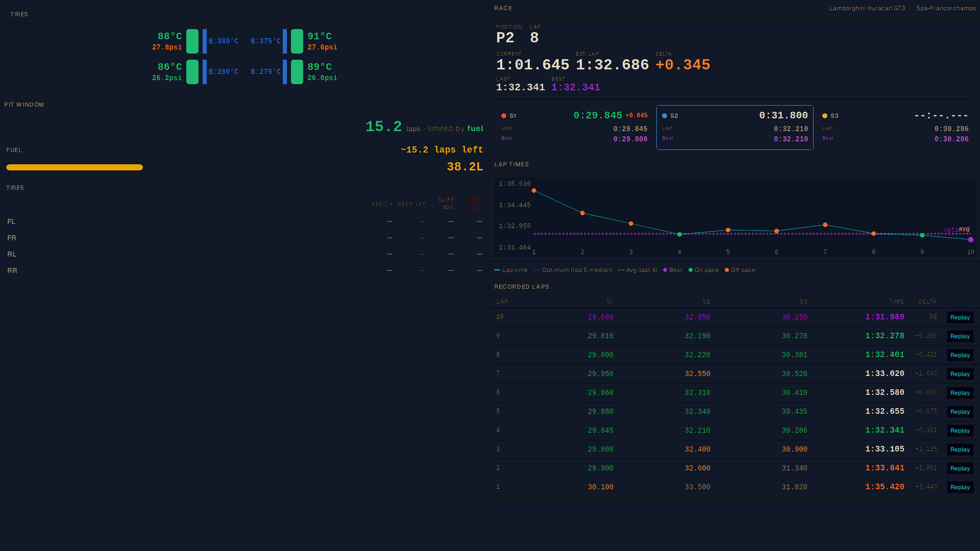This screenshot has width=980, height=551.
Task: Click the rear-left tire indicator at 86°C
Action: [x=192, y=72]
